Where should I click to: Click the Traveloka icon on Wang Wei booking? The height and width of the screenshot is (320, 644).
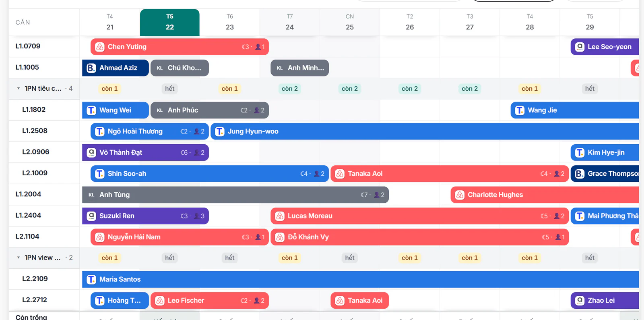click(x=91, y=110)
